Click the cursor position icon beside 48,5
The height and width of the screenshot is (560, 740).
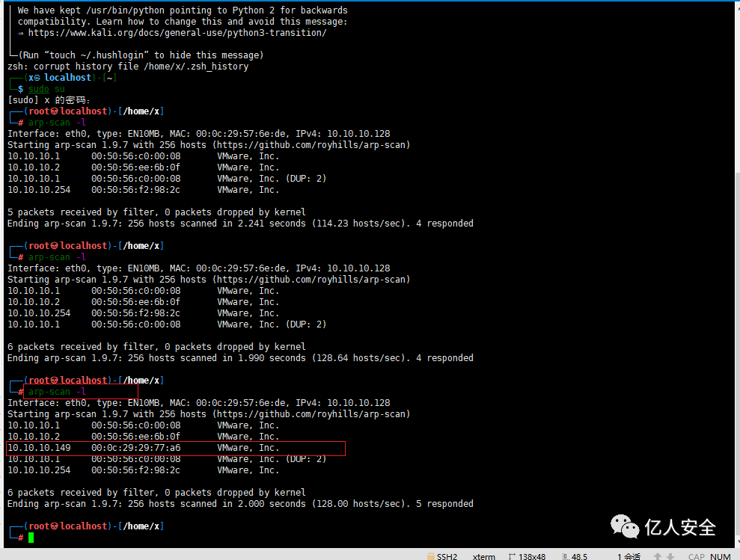(565, 557)
